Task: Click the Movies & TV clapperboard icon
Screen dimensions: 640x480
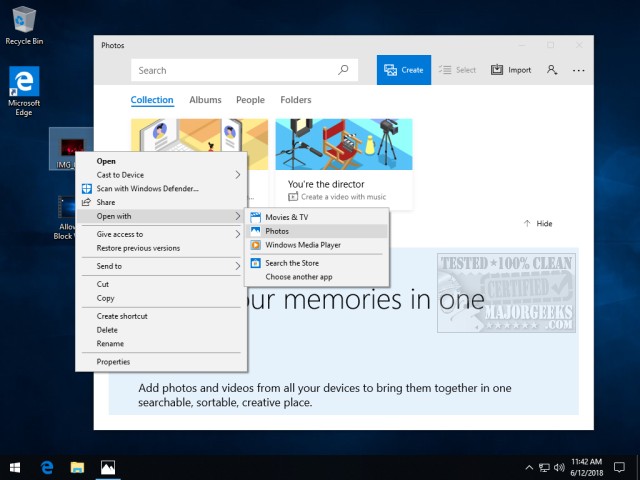Action: 256,217
